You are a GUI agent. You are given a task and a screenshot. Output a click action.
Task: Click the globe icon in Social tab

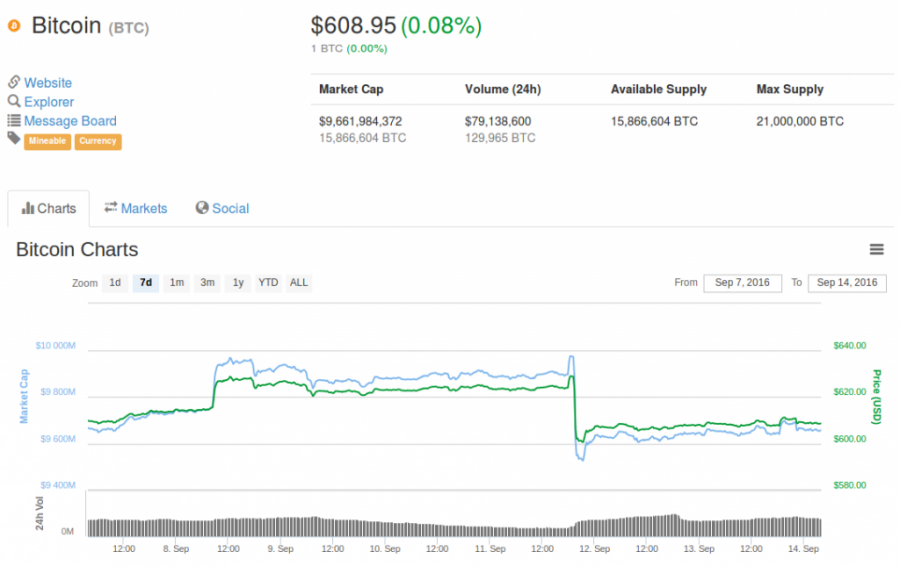point(202,208)
